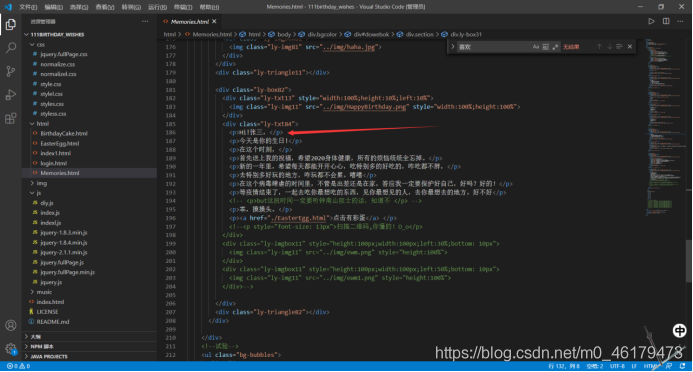Open login.html in file tree

(53, 163)
